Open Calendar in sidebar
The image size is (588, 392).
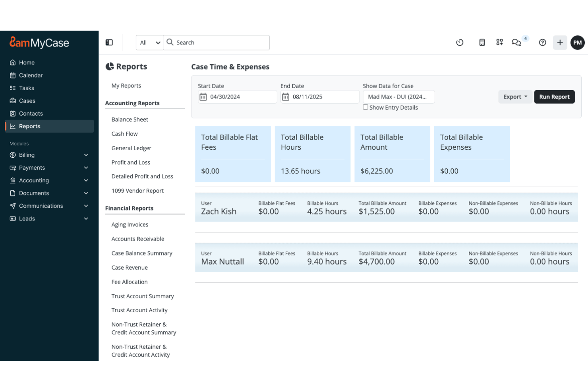coord(49,75)
